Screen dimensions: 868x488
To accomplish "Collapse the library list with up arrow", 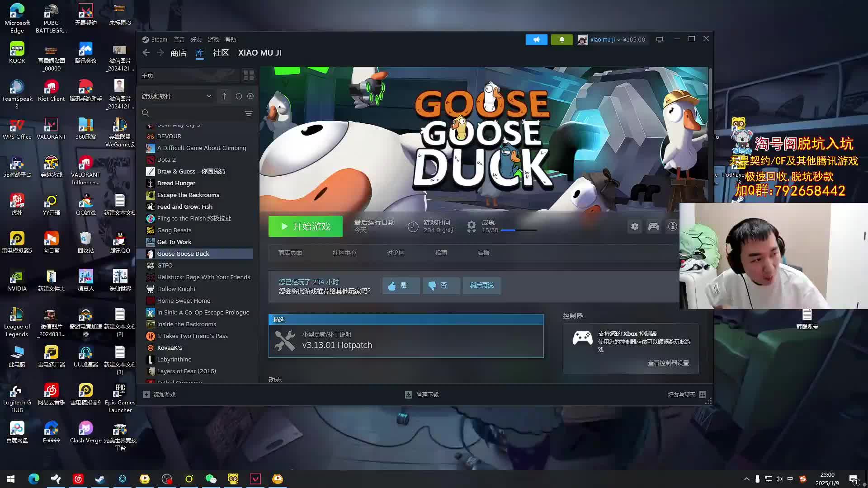I will 224,96.
